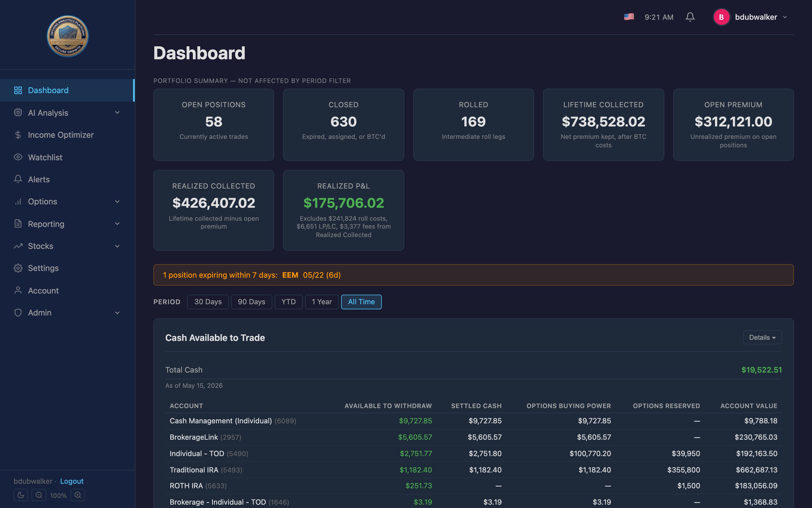Click the Available to Withdraw column header
The image size is (812, 508).
388,406
